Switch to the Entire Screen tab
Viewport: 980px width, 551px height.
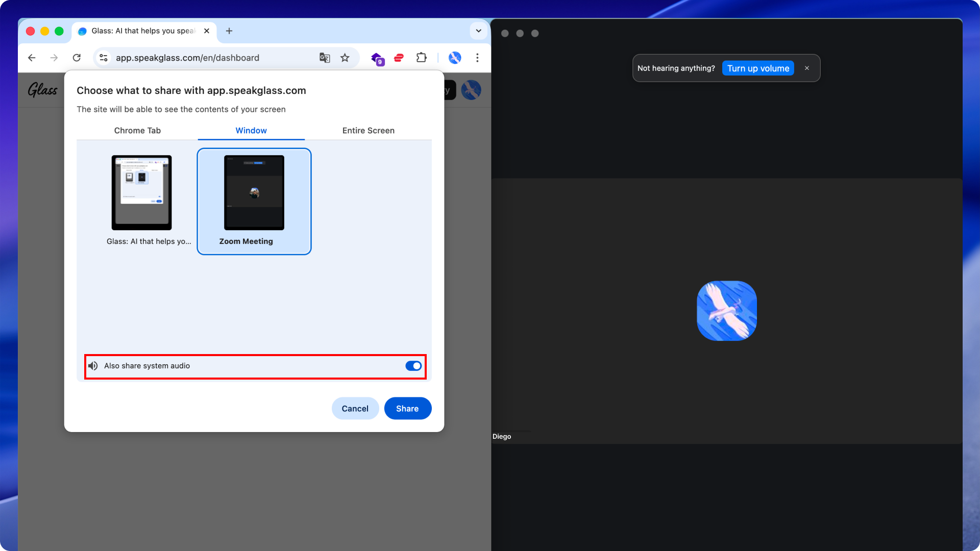(368, 131)
